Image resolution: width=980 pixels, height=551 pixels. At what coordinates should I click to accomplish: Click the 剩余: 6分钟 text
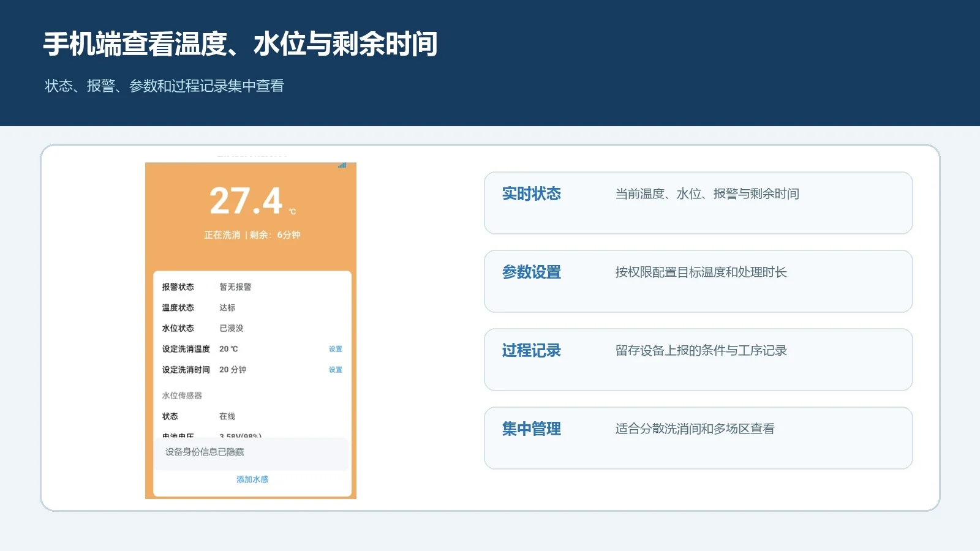tap(275, 235)
